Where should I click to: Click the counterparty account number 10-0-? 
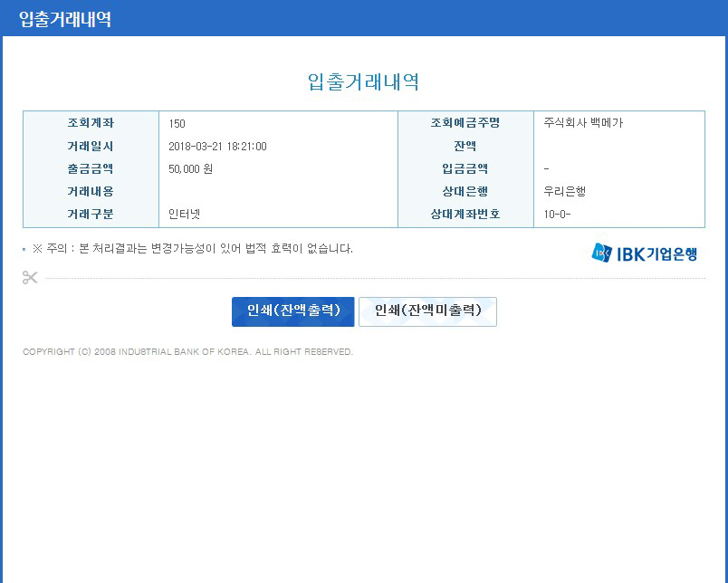[557, 215]
